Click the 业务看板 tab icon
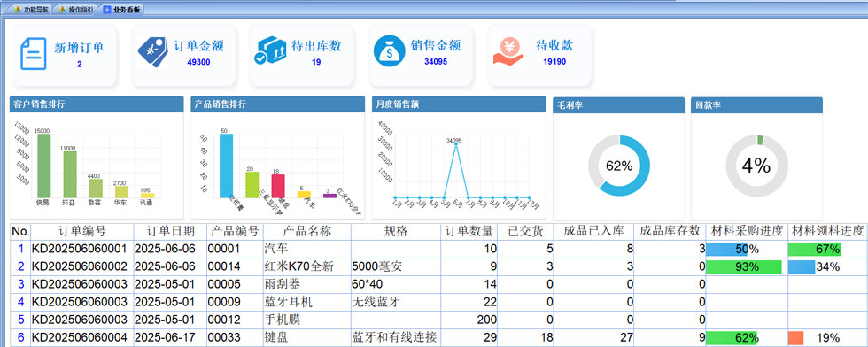Image resolution: width=868 pixels, height=347 pixels. [x=106, y=10]
